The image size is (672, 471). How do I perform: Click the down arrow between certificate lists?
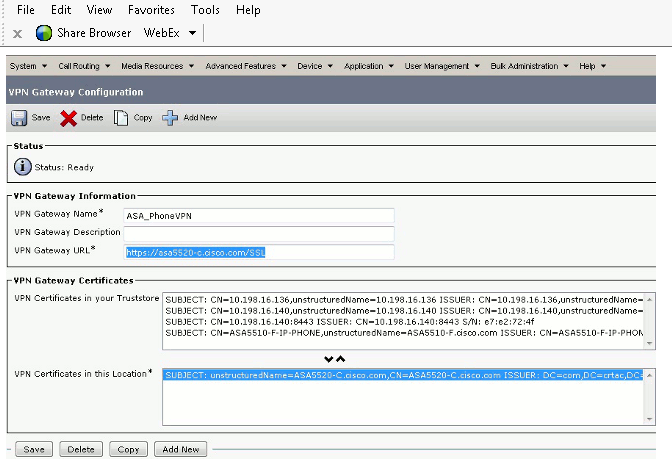coord(329,359)
